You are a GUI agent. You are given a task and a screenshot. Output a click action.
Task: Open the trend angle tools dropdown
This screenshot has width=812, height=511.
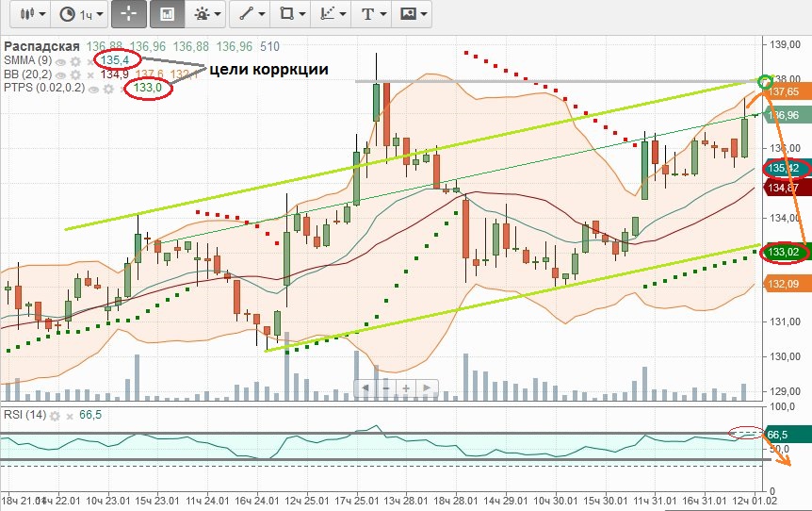[332, 14]
